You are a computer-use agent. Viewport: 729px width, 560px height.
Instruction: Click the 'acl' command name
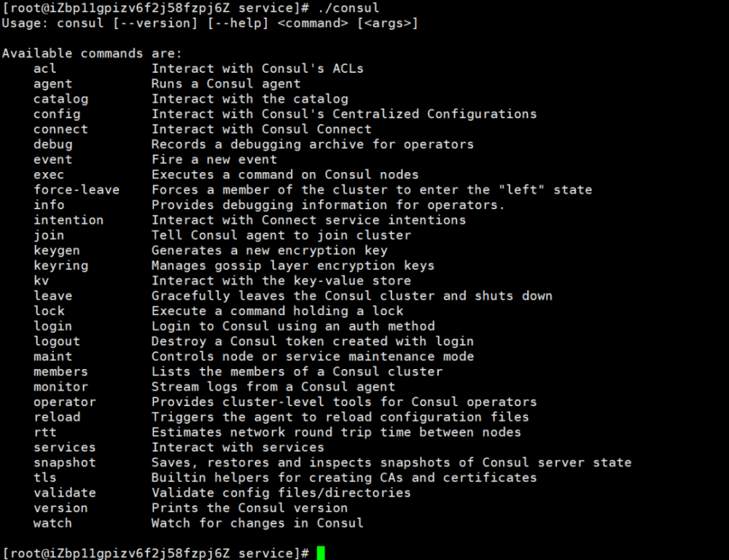[44, 69]
